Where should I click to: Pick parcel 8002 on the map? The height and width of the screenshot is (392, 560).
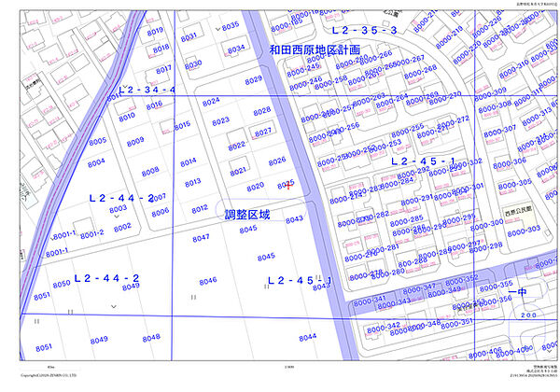coord(122,227)
